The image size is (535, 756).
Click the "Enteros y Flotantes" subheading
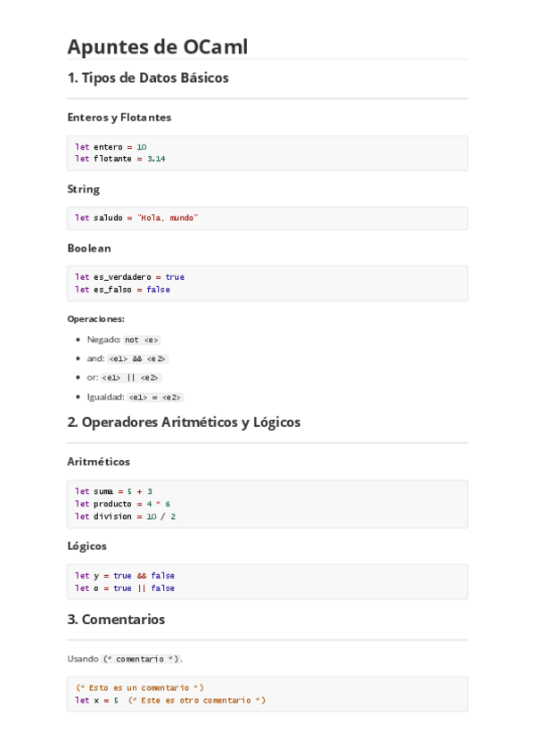[119, 118]
